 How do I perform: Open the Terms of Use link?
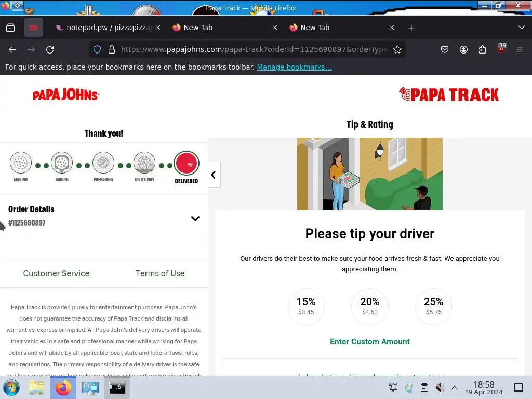[x=160, y=273]
